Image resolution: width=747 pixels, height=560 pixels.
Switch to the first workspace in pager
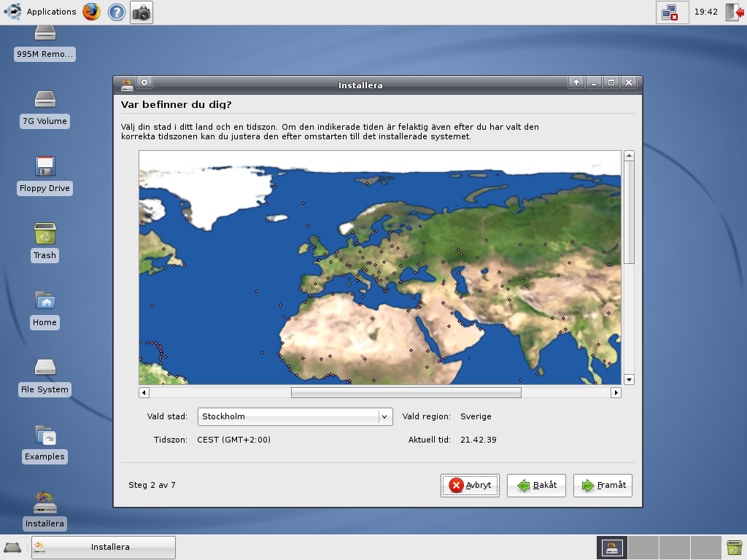[x=612, y=547]
